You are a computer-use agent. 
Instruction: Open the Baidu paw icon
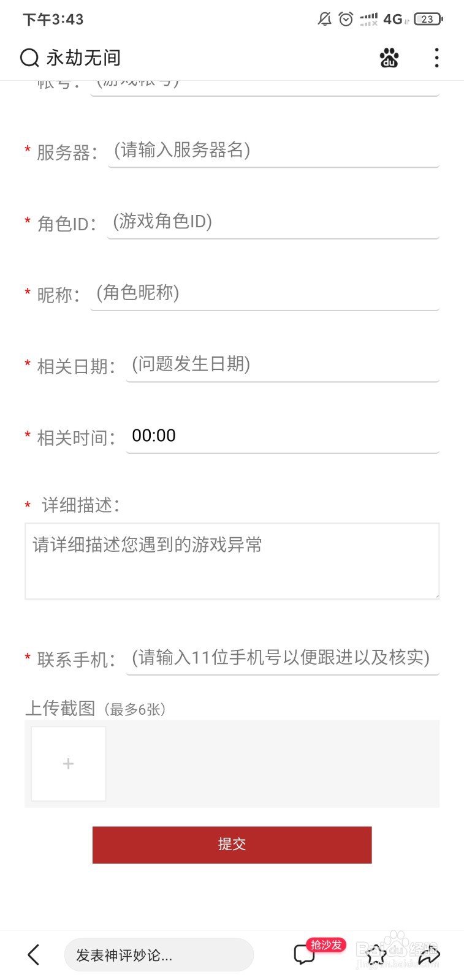coord(389,58)
